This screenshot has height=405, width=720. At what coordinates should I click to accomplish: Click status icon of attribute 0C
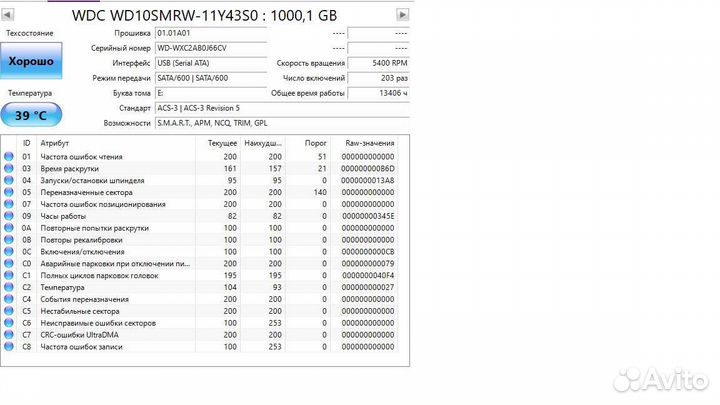click(9, 252)
